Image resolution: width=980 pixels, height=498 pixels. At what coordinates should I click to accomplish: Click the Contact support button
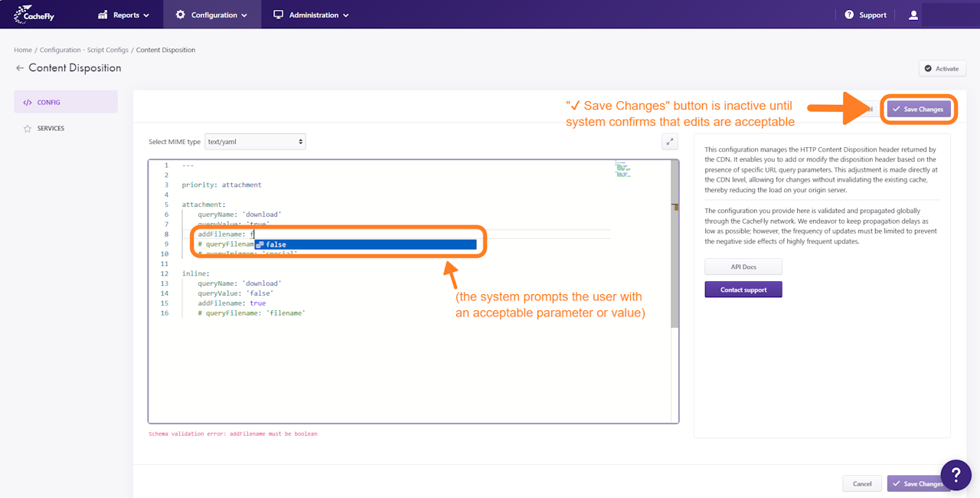743,290
